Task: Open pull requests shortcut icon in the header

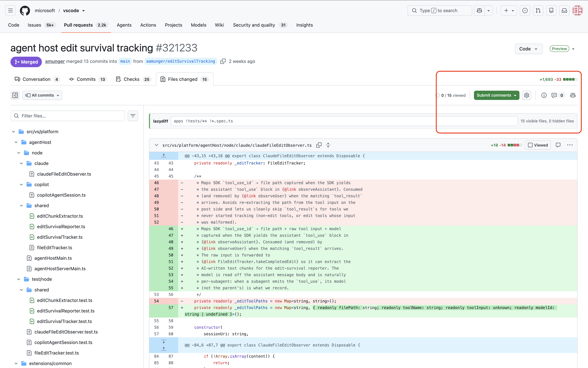Action: pyautogui.click(x=538, y=11)
